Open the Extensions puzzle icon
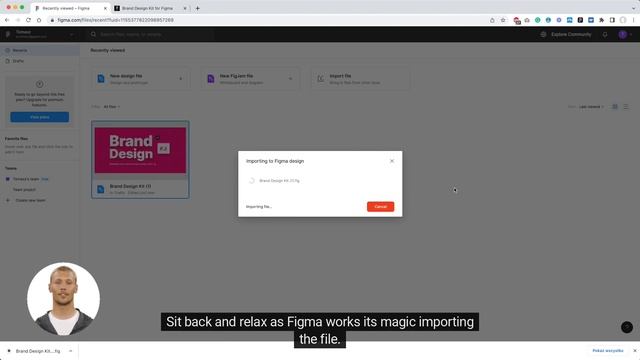This screenshot has height=360, width=640. pos(602,20)
